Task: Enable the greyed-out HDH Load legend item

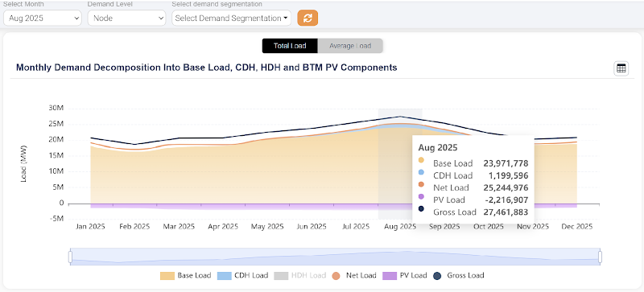Action: pos(299,276)
